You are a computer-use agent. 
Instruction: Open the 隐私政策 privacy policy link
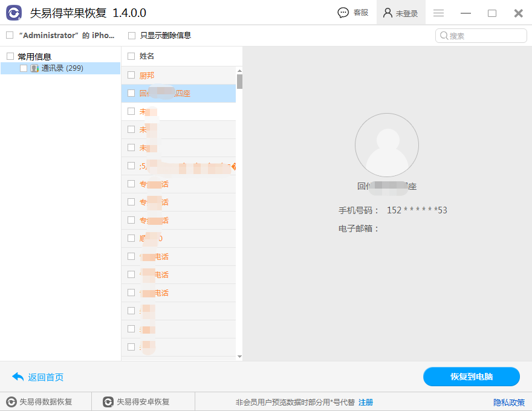click(509, 403)
